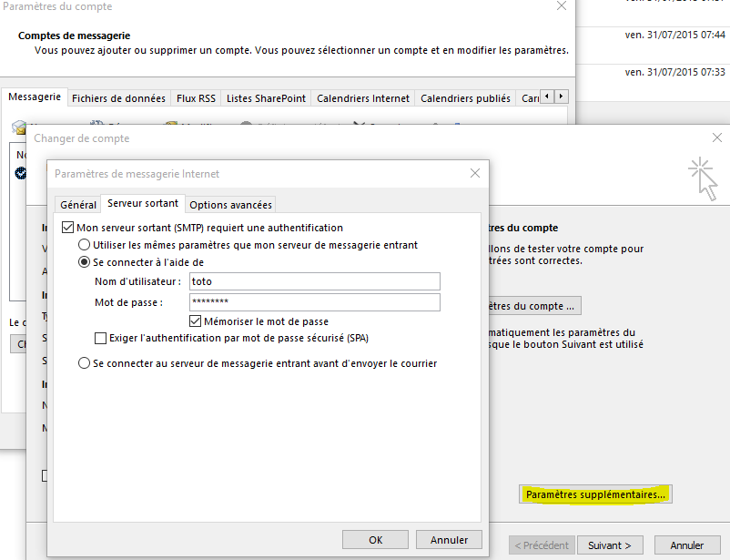Image resolution: width=730 pixels, height=560 pixels.
Task: Open the Calendriers publiés tab
Action: [465, 98]
